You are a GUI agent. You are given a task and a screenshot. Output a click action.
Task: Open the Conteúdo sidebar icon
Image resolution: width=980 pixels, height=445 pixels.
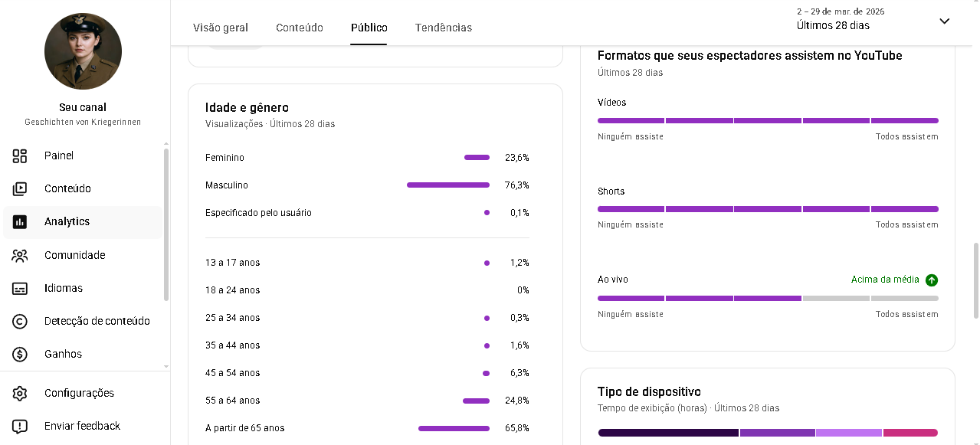point(20,189)
